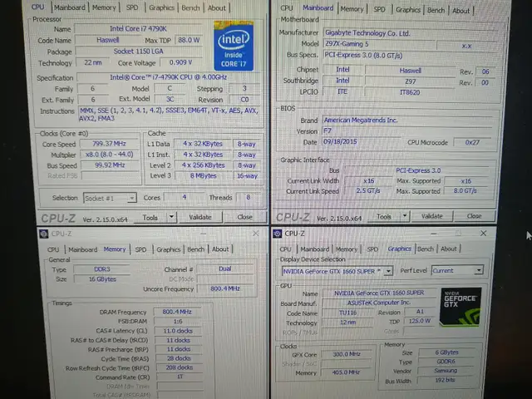Open Tools dropdown arrow in motherboard window
Screen dimensions: 532x399
click(x=405, y=216)
